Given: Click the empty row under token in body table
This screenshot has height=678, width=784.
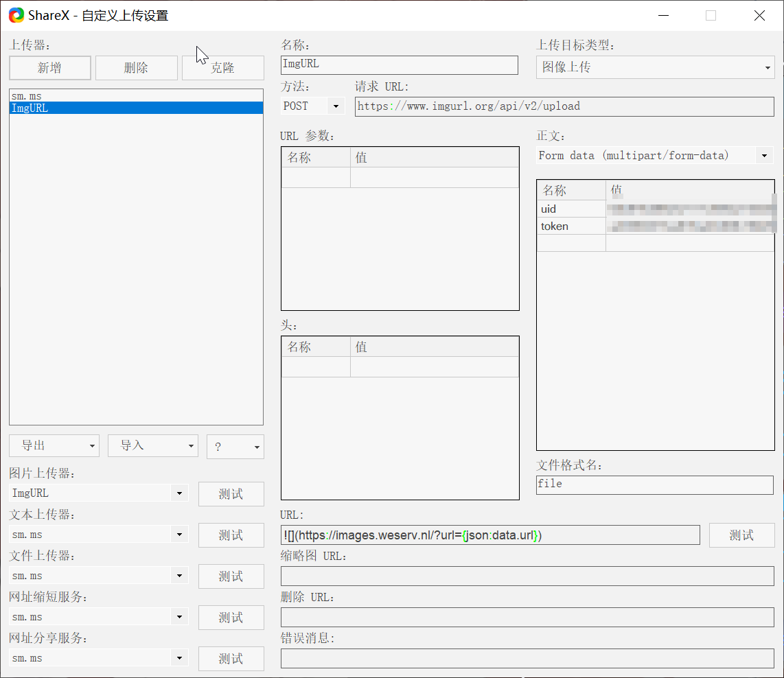Looking at the screenshot, I should coord(656,243).
